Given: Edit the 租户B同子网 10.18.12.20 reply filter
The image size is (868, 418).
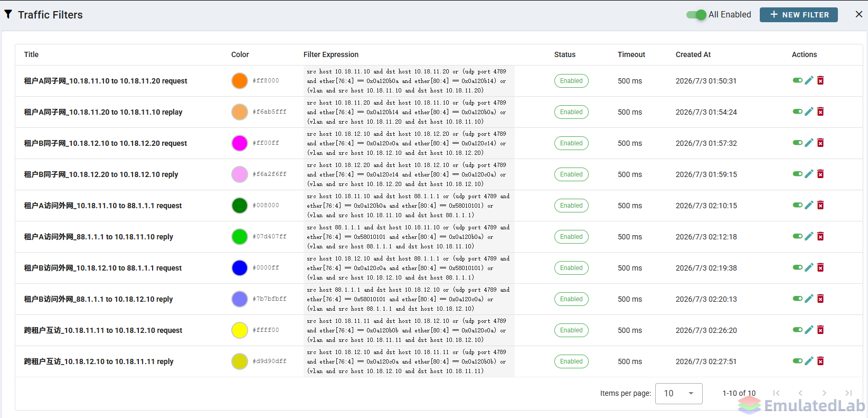Looking at the screenshot, I should pyautogui.click(x=809, y=174).
